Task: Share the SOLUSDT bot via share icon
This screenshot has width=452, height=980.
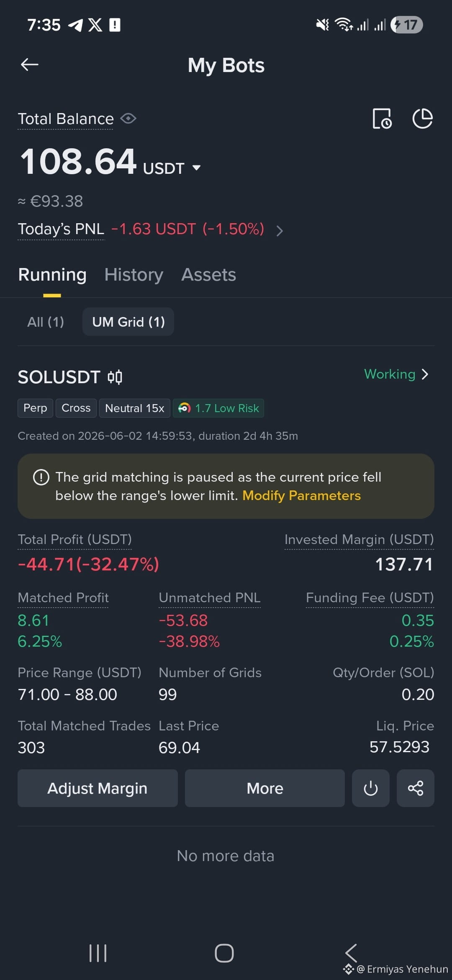Action: coord(415,788)
